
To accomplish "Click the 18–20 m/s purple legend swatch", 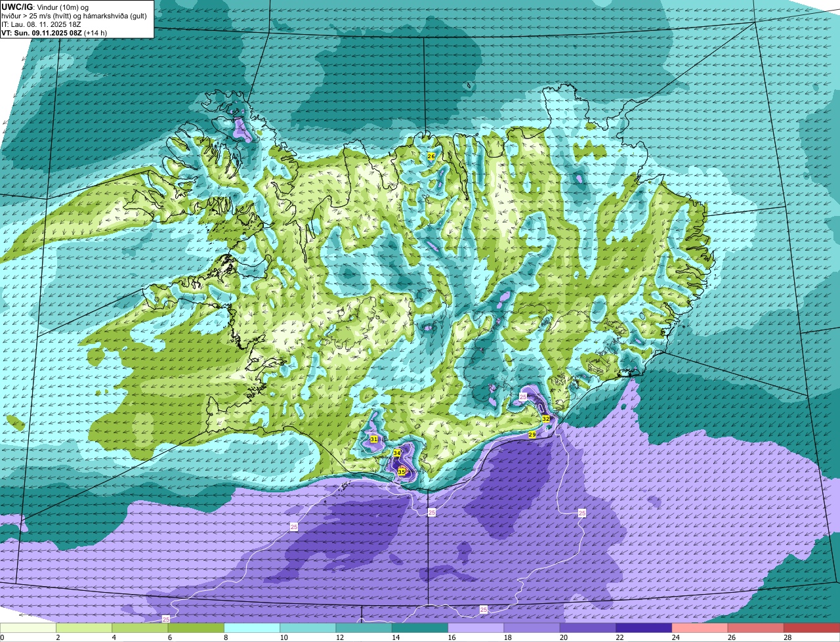I will point(532,628).
